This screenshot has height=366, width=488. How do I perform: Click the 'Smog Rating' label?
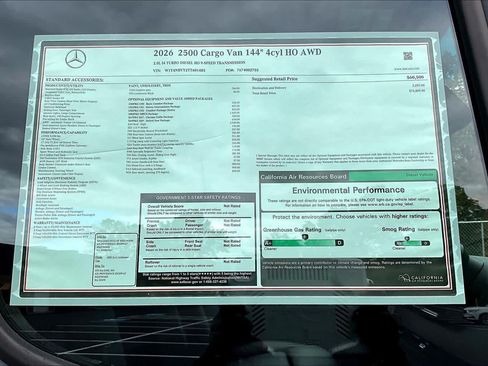coord(398,229)
